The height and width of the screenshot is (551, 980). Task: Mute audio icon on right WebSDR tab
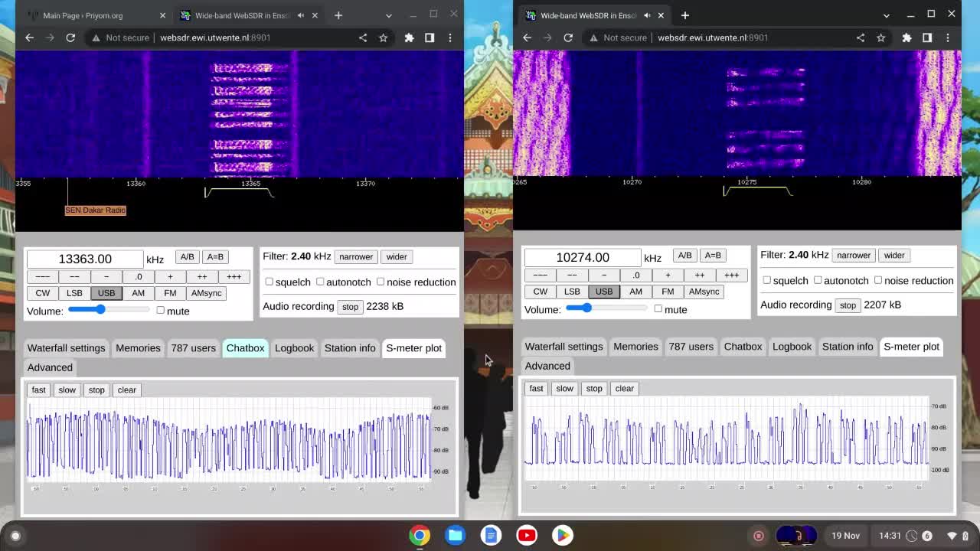click(647, 15)
